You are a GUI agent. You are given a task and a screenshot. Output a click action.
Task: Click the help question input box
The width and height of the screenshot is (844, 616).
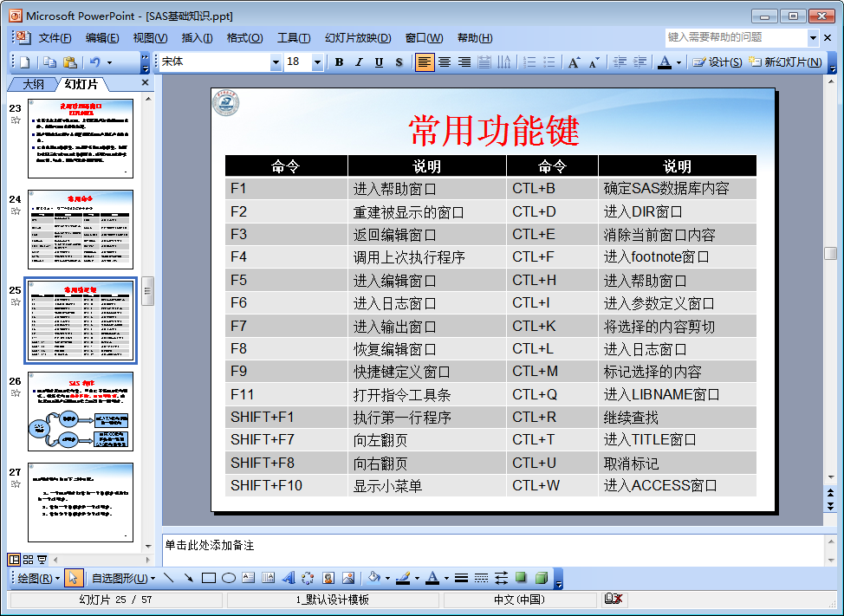point(737,37)
